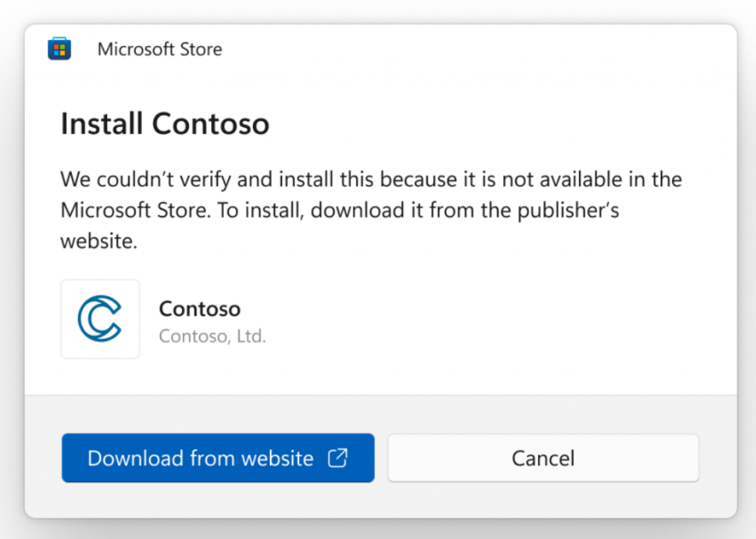Screen dimensions: 756x539
Task: Click the Contoso, Ltd. publisher text
Action: (212, 336)
